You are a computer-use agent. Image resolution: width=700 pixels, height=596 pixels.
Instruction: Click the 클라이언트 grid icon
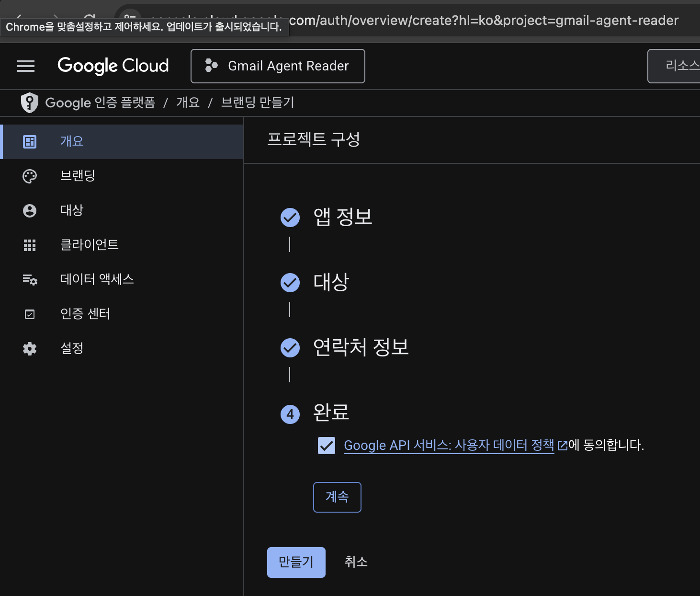[x=30, y=245]
